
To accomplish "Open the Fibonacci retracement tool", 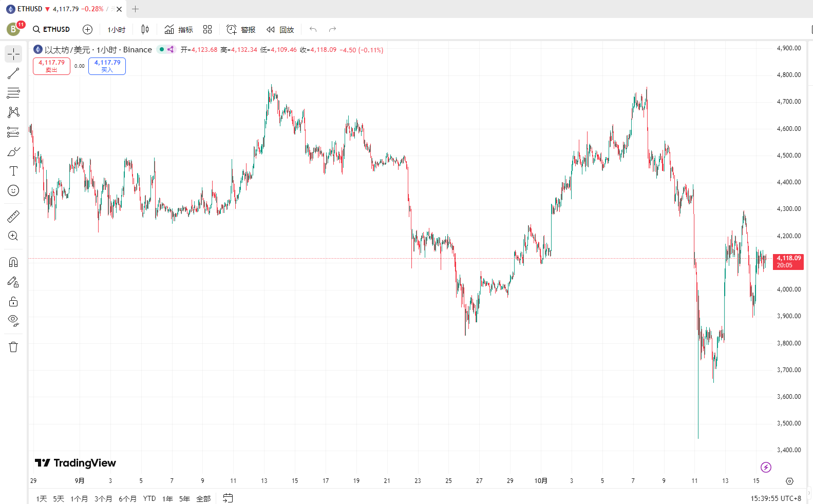I will [13, 93].
